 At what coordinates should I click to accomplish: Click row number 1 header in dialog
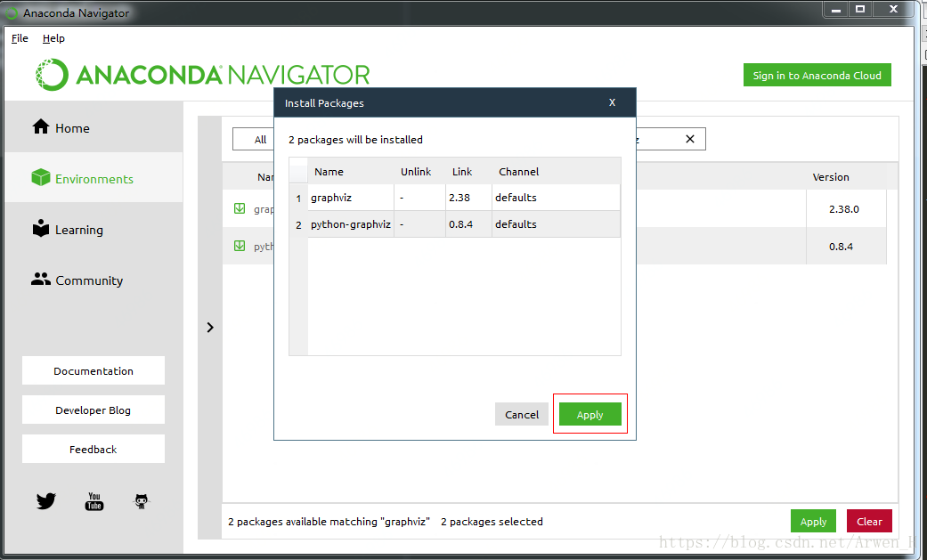[298, 199]
